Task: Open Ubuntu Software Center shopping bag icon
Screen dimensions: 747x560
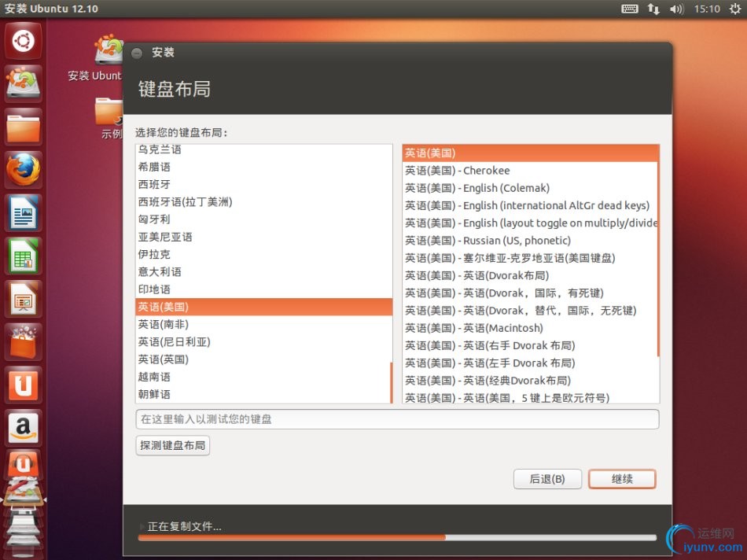Action: pos(24,341)
